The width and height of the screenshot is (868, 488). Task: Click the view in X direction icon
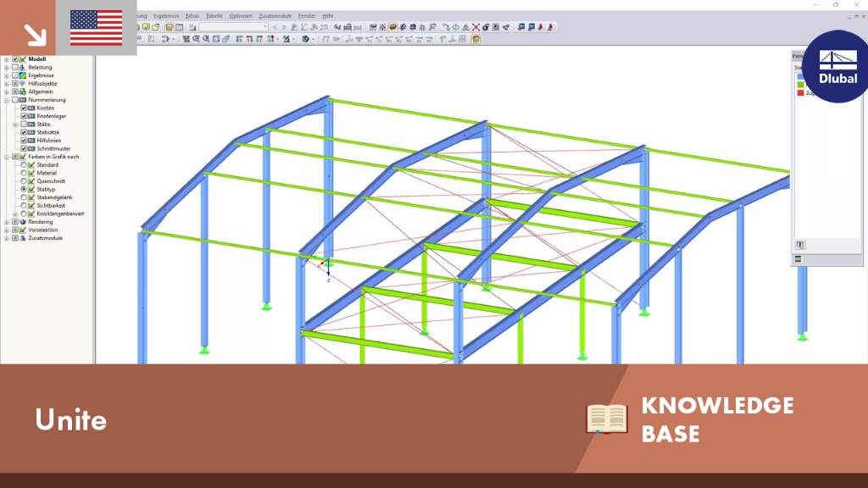[x=239, y=39]
